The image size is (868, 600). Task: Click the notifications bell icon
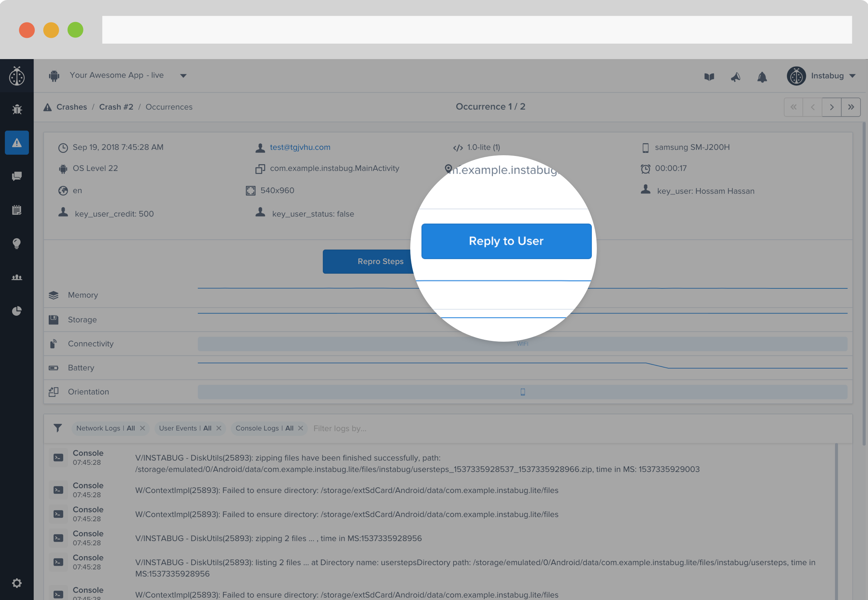(x=762, y=77)
